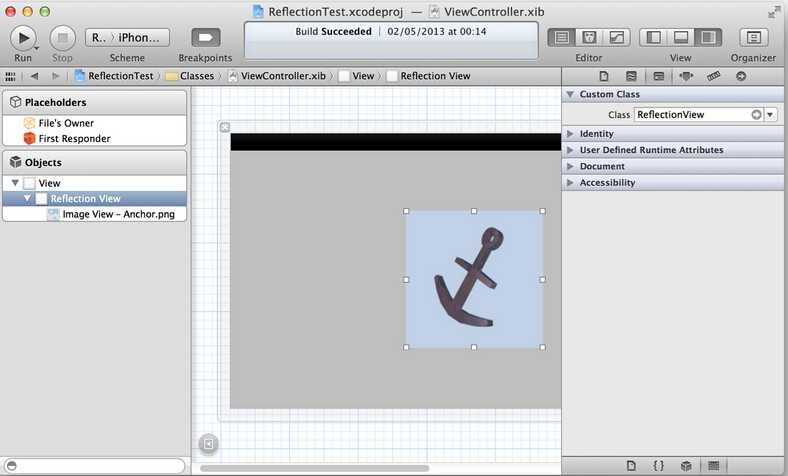Click the close box on the canvas view
The image size is (788, 476).
tap(225, 128)
